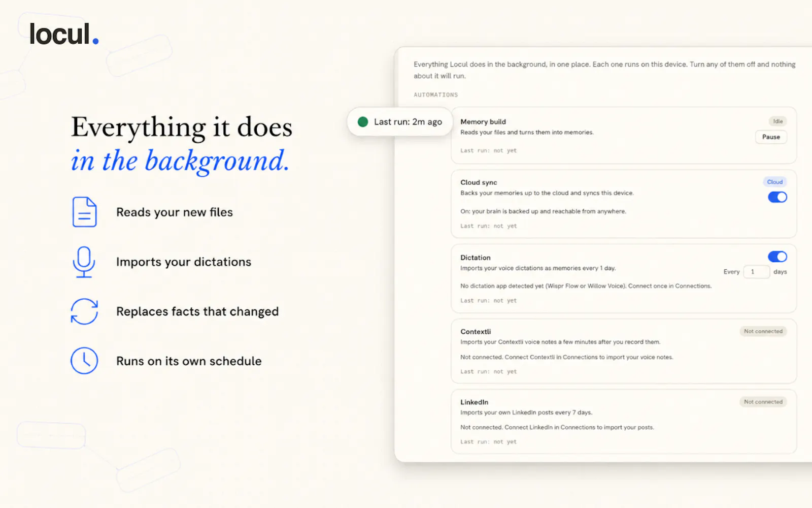
Task: Click Replaces facts that changed text
Action: tap(197, 311)
